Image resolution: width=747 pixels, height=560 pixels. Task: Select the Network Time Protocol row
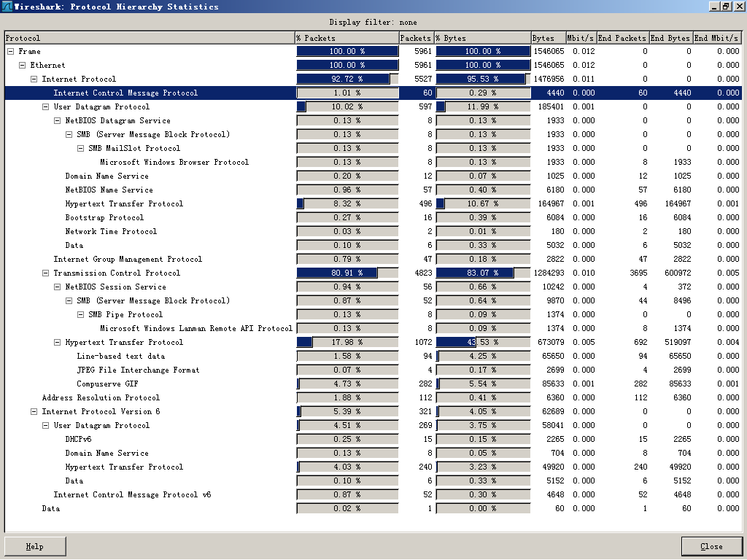373,231
